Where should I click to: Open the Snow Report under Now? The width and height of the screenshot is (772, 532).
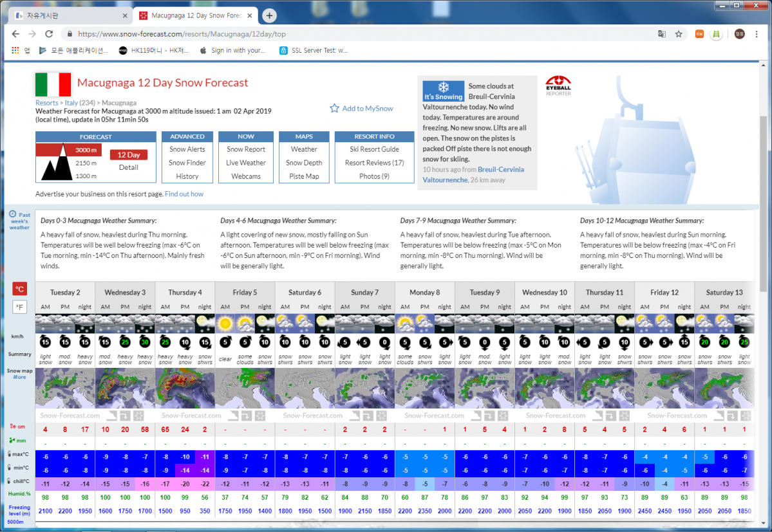246,149
